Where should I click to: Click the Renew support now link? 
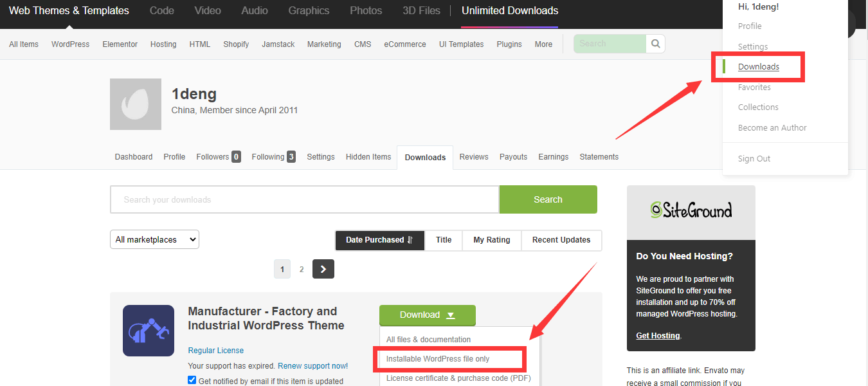(x=312, y=366)
